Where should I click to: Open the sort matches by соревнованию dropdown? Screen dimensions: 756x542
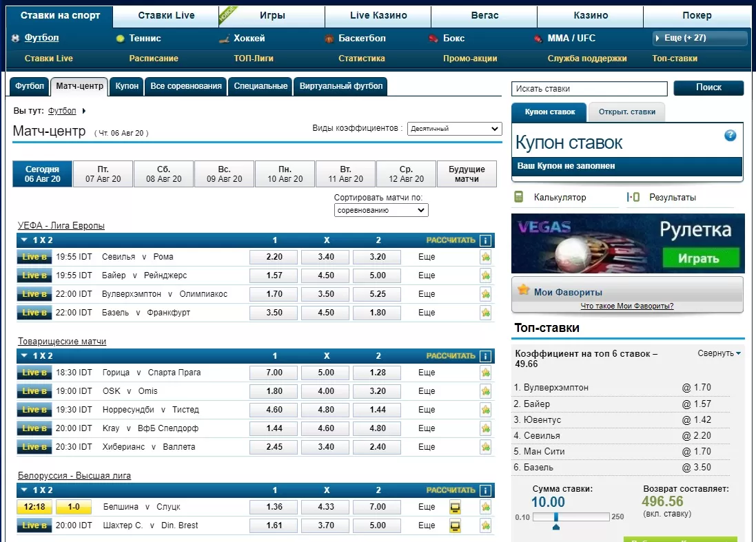(x=381, y=211)
